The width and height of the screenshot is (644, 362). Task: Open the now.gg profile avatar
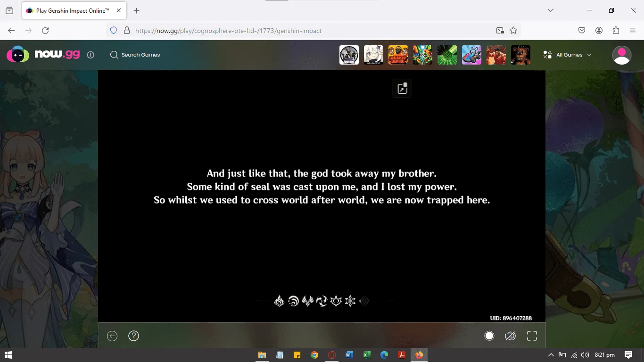(621, 55)
